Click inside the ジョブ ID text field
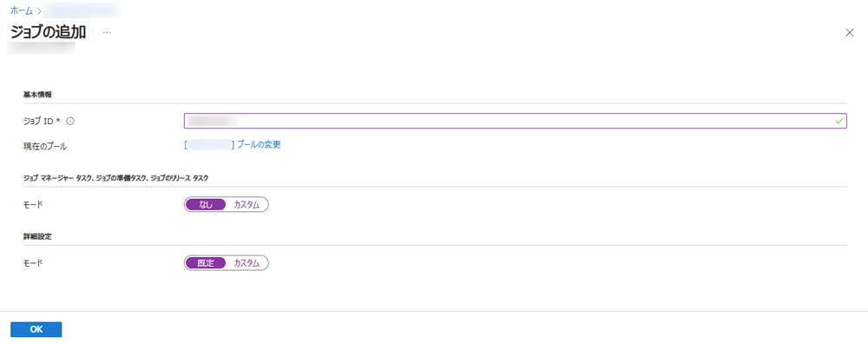The width and height of the screenshot is (868, 344). pos(516,121)
